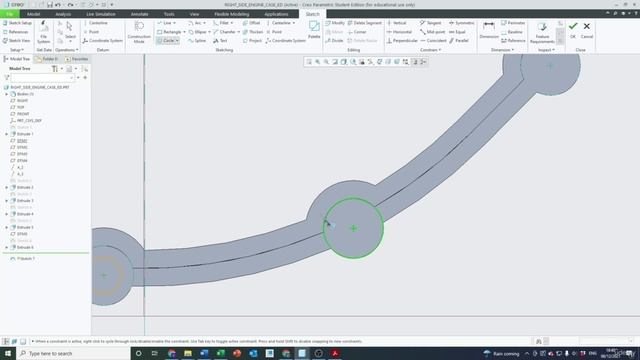640x360 pixels.
Task: Open the sketcher Palette
Action: point(314,29)
